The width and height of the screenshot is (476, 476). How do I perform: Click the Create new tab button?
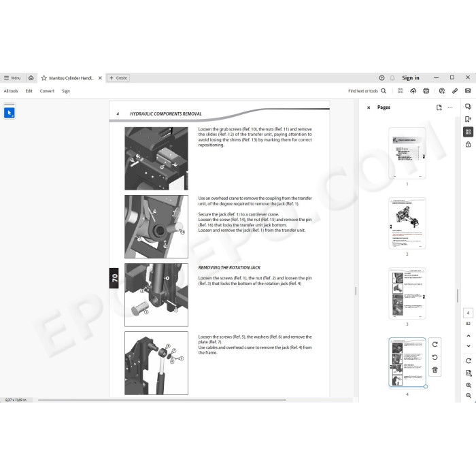point(118,78)
